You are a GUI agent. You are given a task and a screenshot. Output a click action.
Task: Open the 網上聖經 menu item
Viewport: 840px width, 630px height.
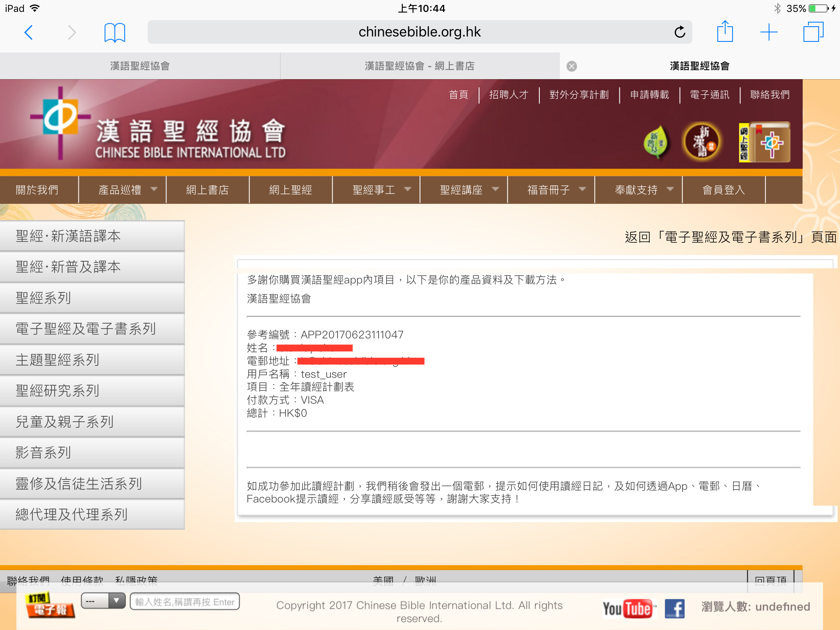click(x=291, y=190)
